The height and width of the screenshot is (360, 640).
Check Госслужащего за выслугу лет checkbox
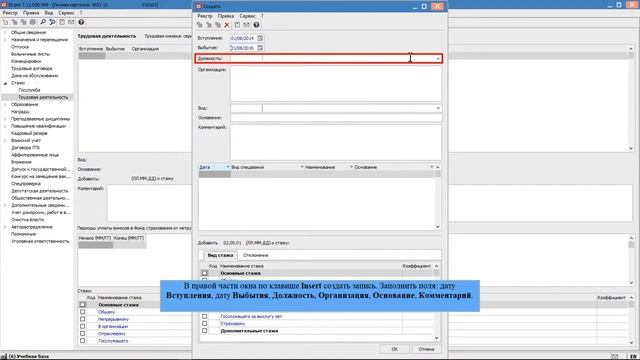(204, 316)
